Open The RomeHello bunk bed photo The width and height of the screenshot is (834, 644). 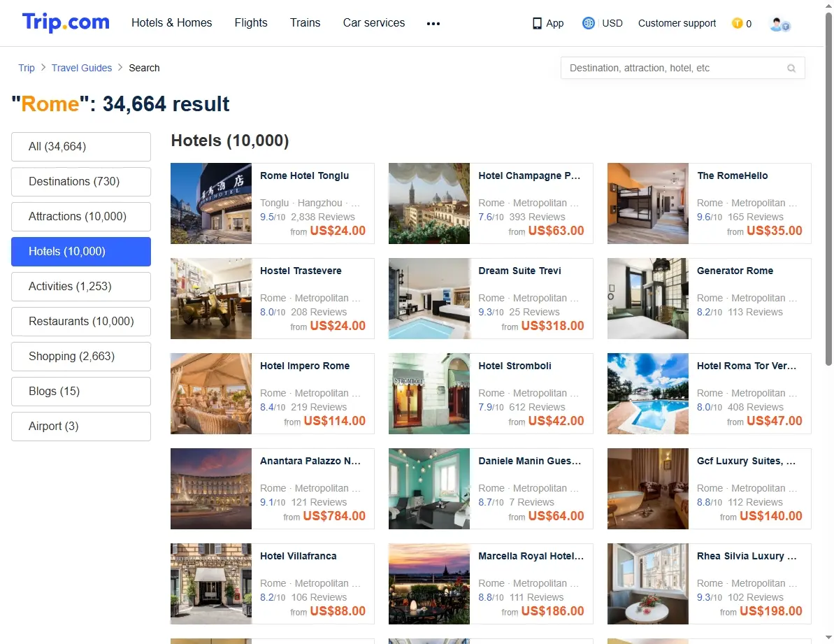pyautogui.click(x=648, y=203)
